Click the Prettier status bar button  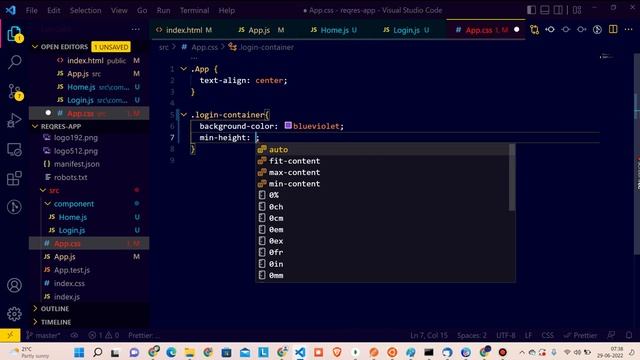point(581,335)
